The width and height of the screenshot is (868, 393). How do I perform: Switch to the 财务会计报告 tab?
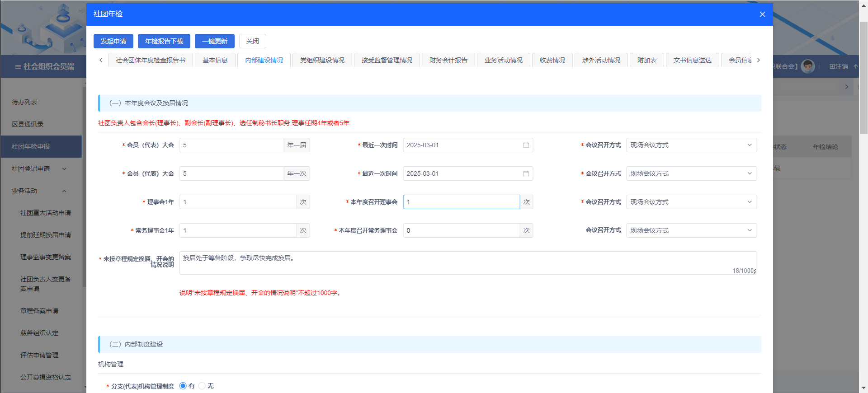tap(448, 60)
